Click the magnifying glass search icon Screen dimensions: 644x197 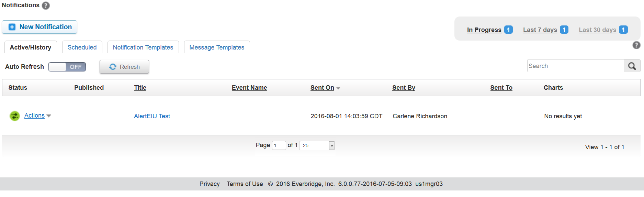[x=632, y=66]
